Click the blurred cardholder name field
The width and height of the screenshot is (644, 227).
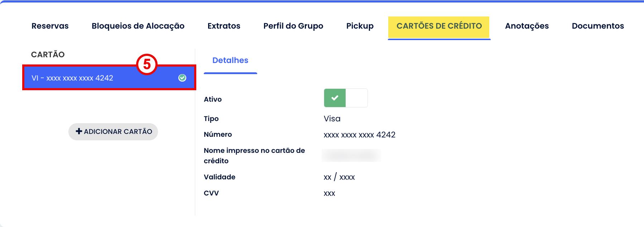pyautogui.click(x=351, y=155)
